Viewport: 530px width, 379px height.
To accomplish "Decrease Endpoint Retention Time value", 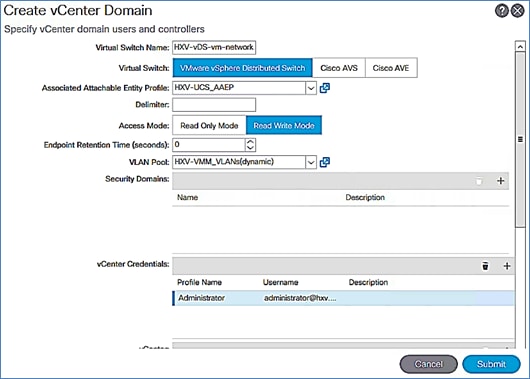I will pyautogui.click(x=250, y=148).
